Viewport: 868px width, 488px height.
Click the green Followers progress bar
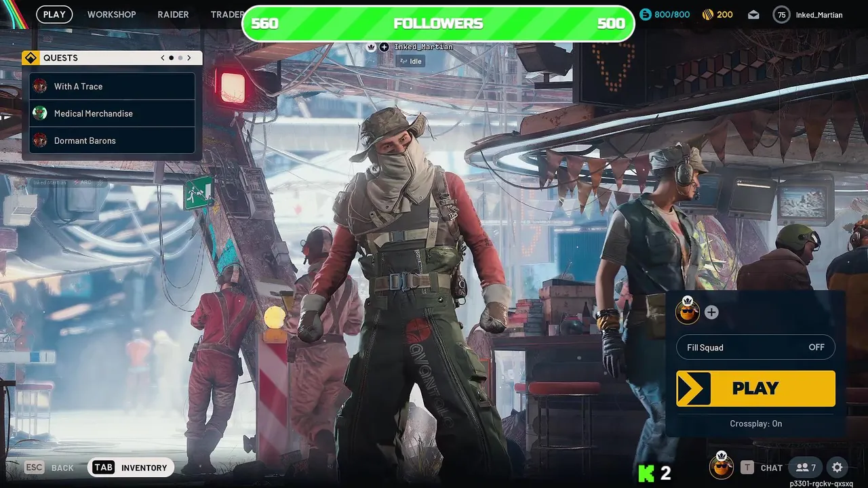pyautogui.click(x=438, y=24)
